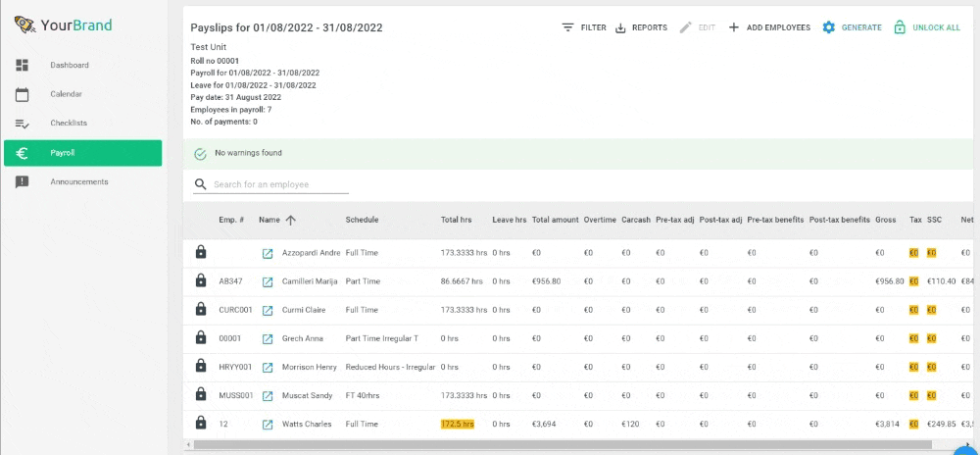This screenshot has width=980, height=455.
Task: Click the Edit pencil button
Action: coord(697,27)
